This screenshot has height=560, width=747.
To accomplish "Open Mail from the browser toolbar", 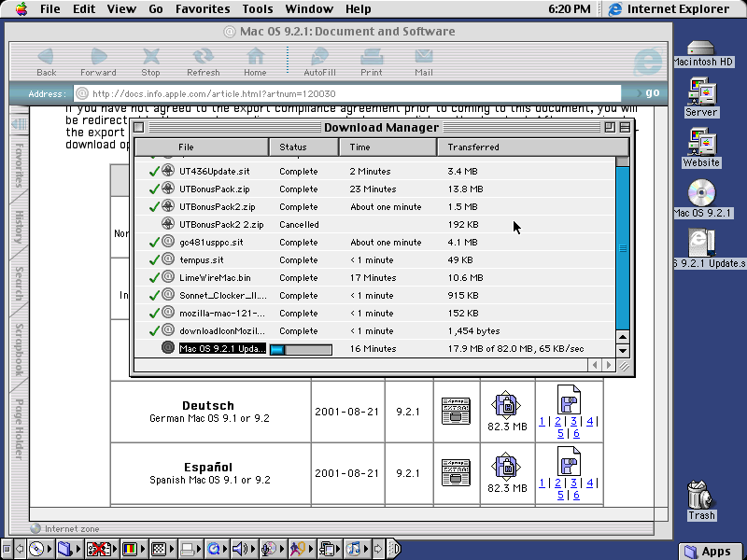I will 423,56.
